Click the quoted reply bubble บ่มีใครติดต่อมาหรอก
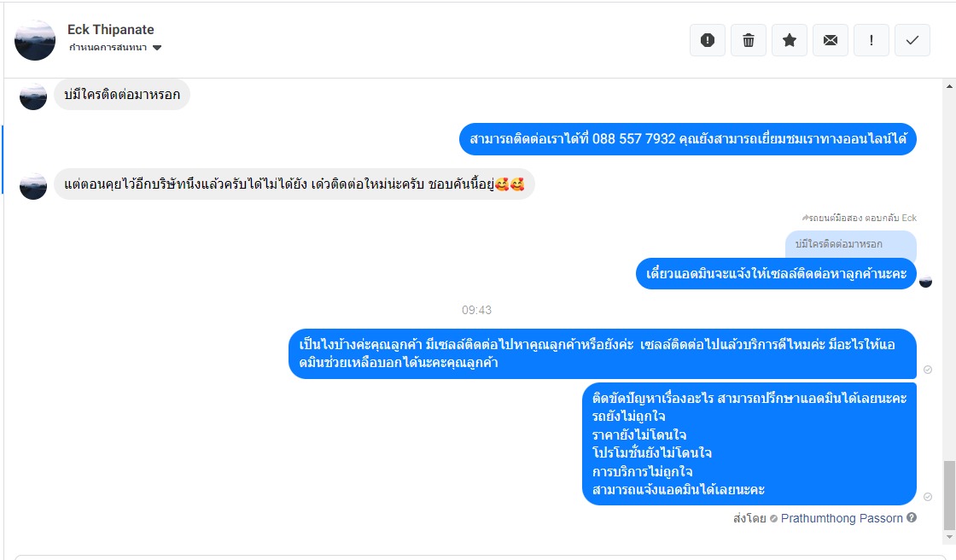956x560 pixels. [x=850, y=244]
